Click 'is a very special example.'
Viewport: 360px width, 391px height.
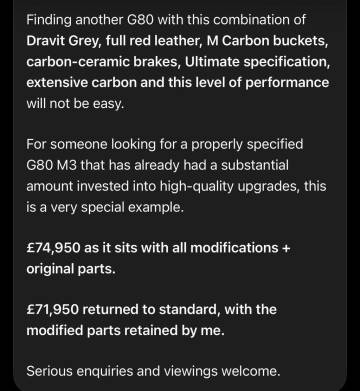pos(105,207)
